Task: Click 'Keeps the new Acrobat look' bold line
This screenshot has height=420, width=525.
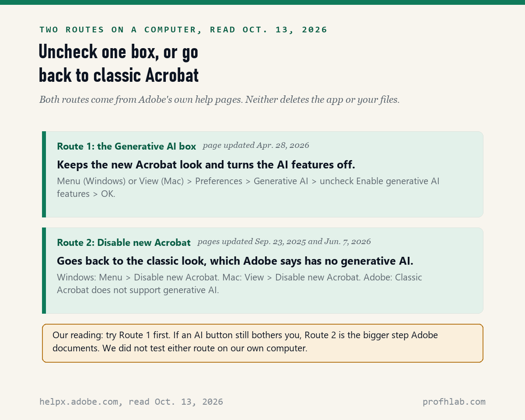Action: [x=206, y=165]
